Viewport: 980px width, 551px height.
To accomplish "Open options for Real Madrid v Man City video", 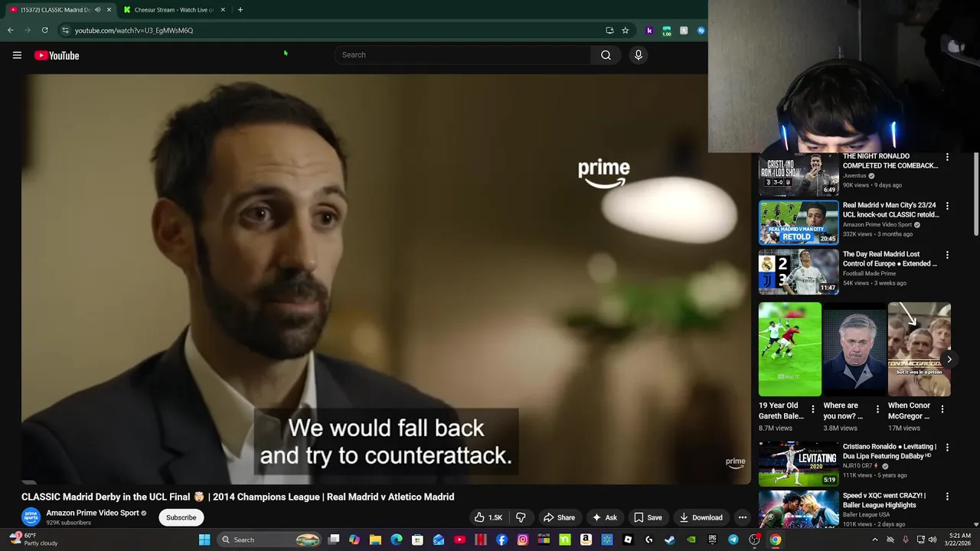I will 947,206.
